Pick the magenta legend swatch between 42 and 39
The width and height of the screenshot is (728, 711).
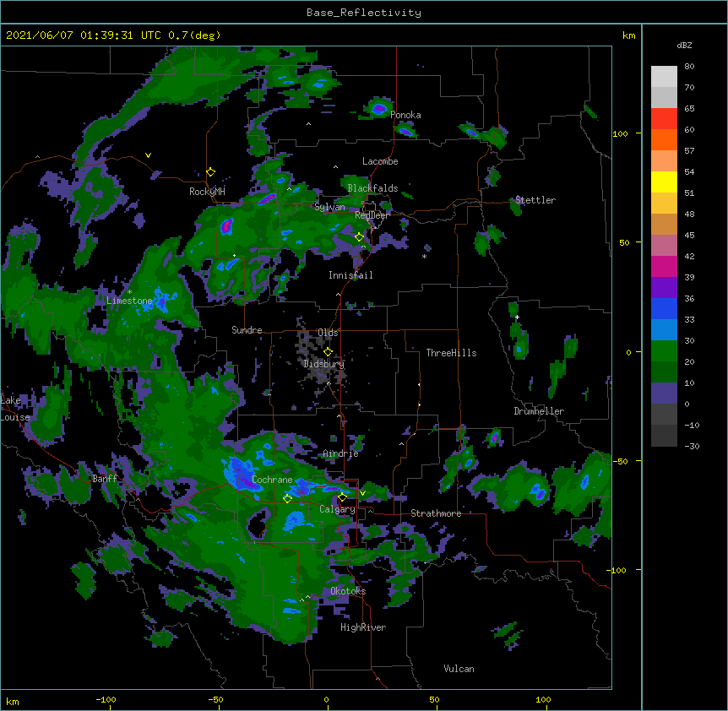(x=664, y=266)
